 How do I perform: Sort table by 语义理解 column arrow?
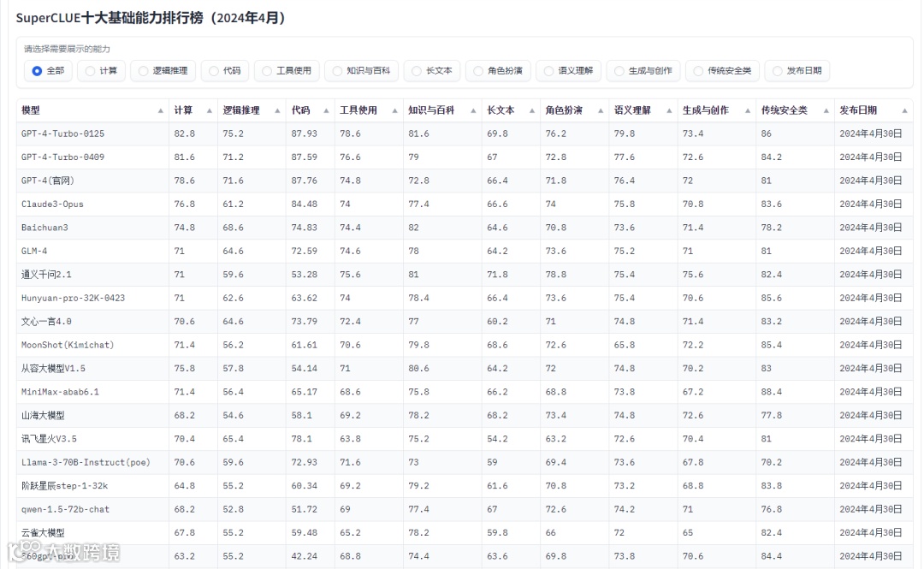[669, 111]
